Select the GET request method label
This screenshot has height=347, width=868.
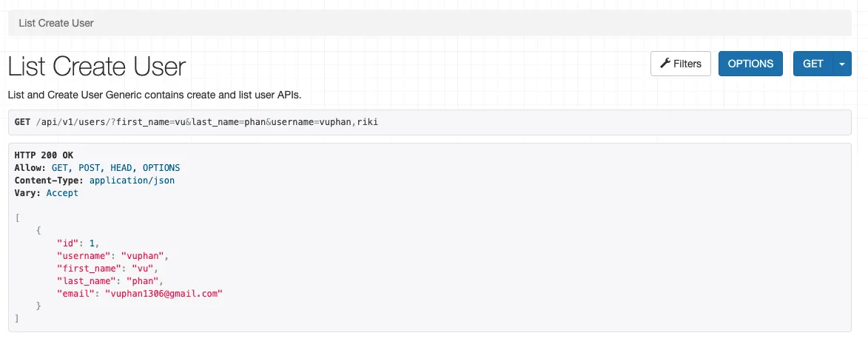pyautogui.click(x=22, y=122)
